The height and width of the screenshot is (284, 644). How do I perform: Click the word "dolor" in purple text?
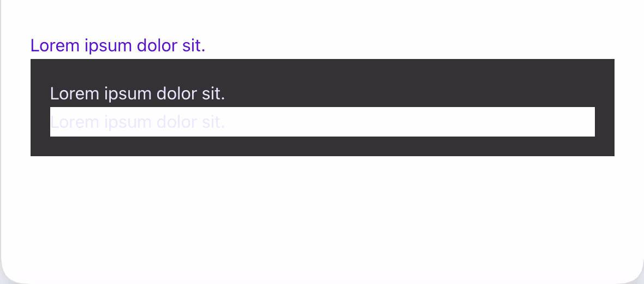(x=157, y=46)
